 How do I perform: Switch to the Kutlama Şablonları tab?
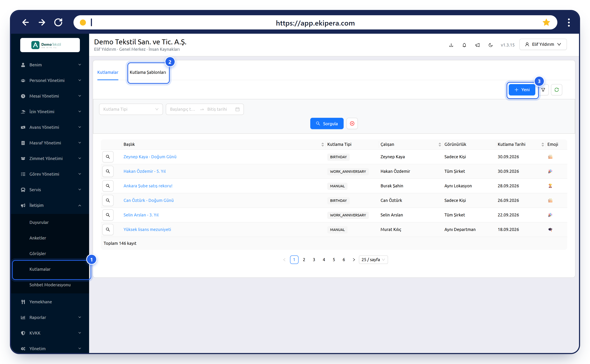[148, 72]
